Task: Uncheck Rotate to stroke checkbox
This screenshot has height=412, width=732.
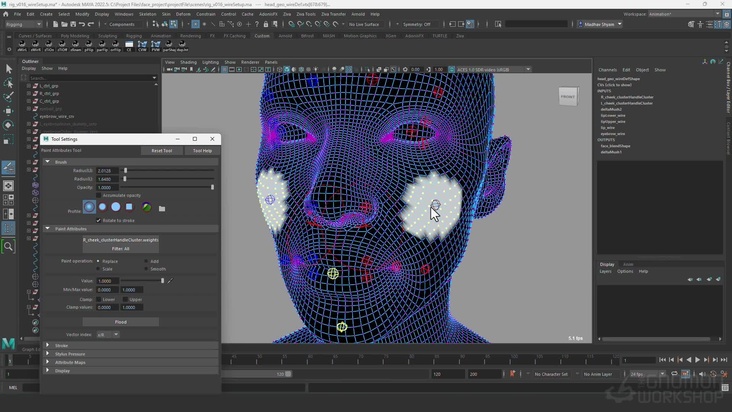Action: [99, 220]
